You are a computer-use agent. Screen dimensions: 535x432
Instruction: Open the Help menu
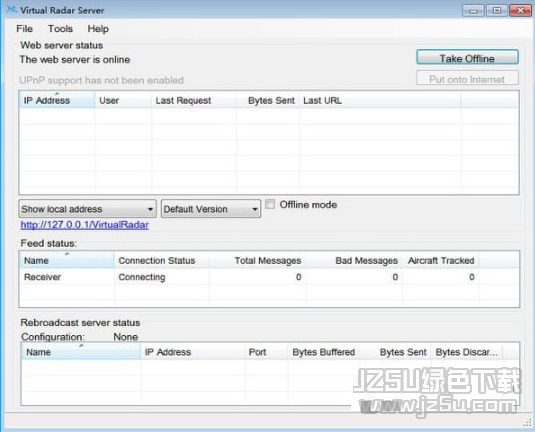(x=98, y=29)
